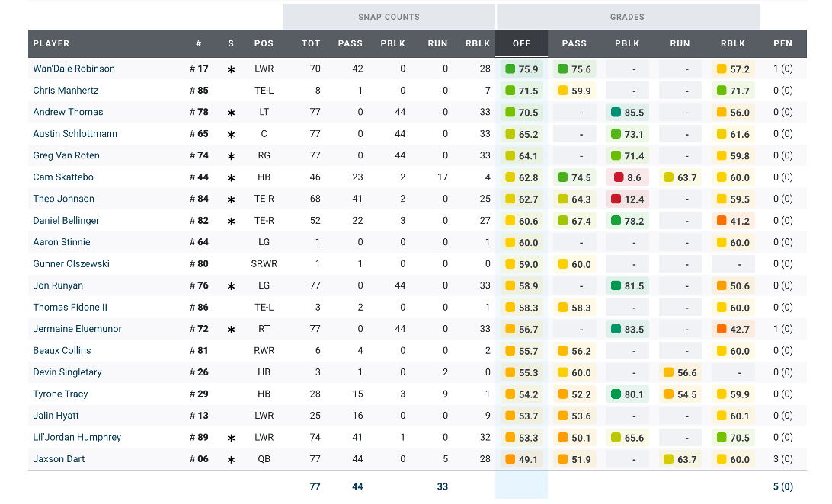Screen dimensions: 832x504
Task: Select the GRADES group header
Action: pos(627,17)
